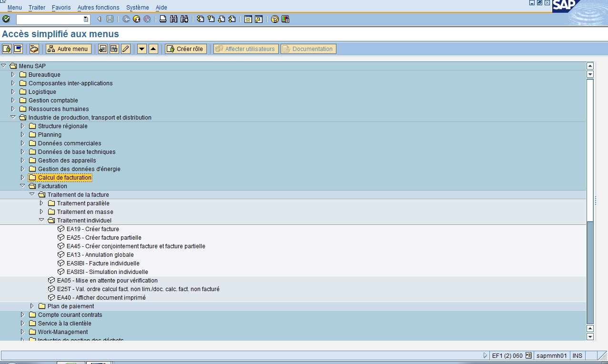Select EASISI - Simulation individuelle
The width and height of the screenshot is (608, 364).
tap(107, 272)
